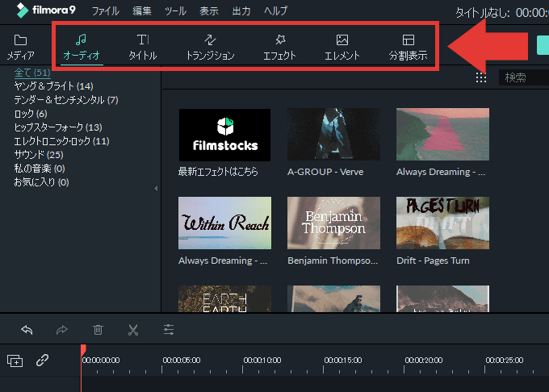The width and height of the screenshot is (549, 392).
Task: Click the add track icon
Action: tap(15, 361)
